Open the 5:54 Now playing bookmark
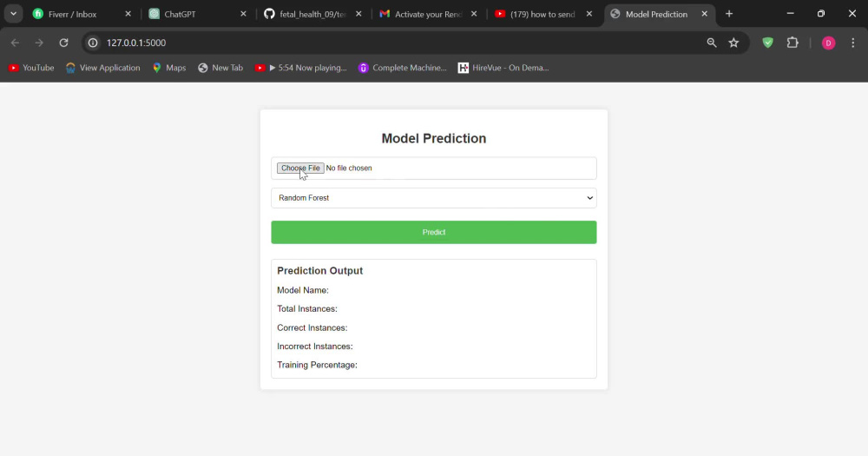 [x=301, y=68]
